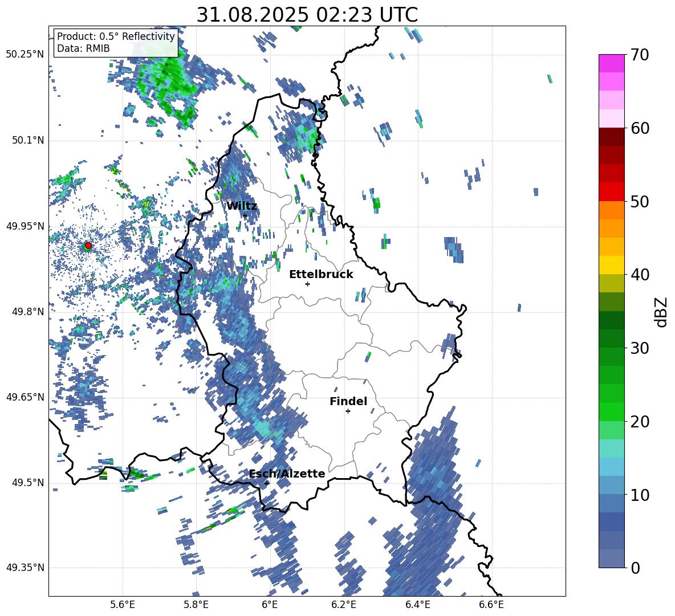The width and height of the screenshot is (675, 616).
Task: Click the 10 value on the colorbar
Action: click(x=640, y=495)
